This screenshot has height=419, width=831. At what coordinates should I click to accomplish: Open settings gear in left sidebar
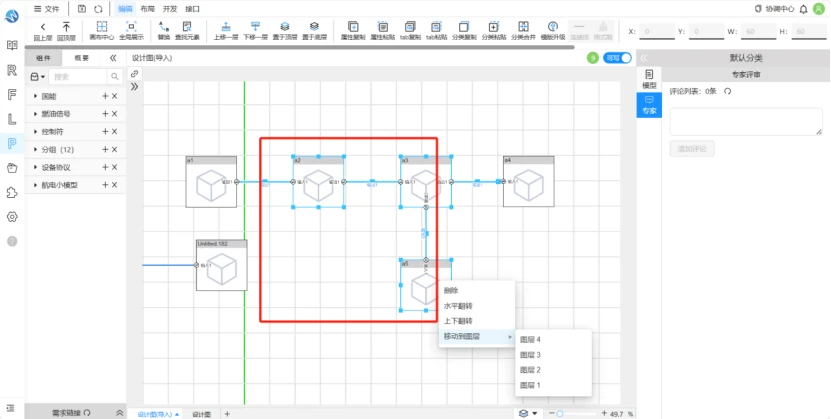click(x=12, y=217)
